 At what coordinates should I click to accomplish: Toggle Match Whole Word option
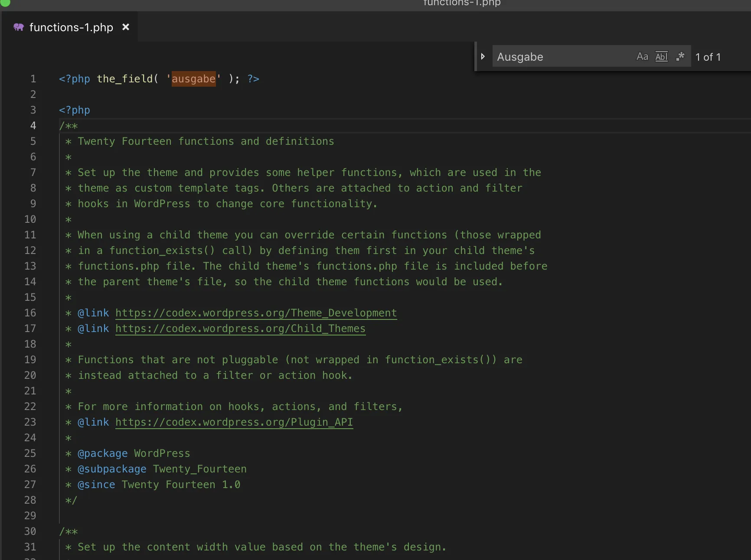click(661, 57)
